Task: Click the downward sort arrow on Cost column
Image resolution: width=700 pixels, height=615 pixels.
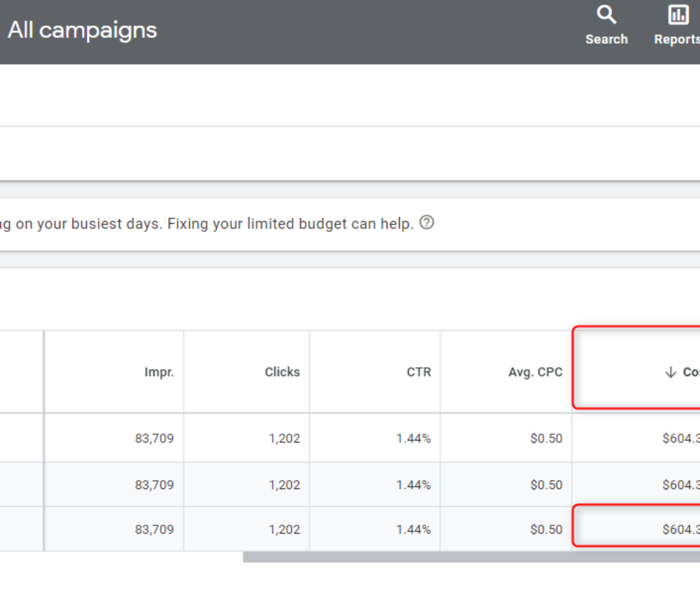Action: 670,372
